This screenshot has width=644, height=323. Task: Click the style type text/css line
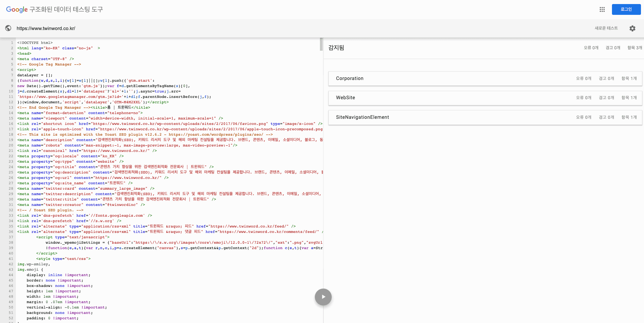click(x=63, y=259)
